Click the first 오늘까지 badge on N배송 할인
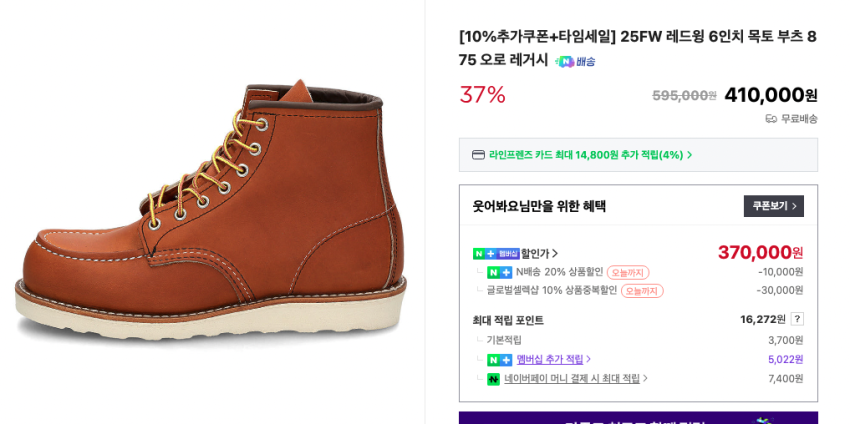850x424 pixels. tap(628, 272)
